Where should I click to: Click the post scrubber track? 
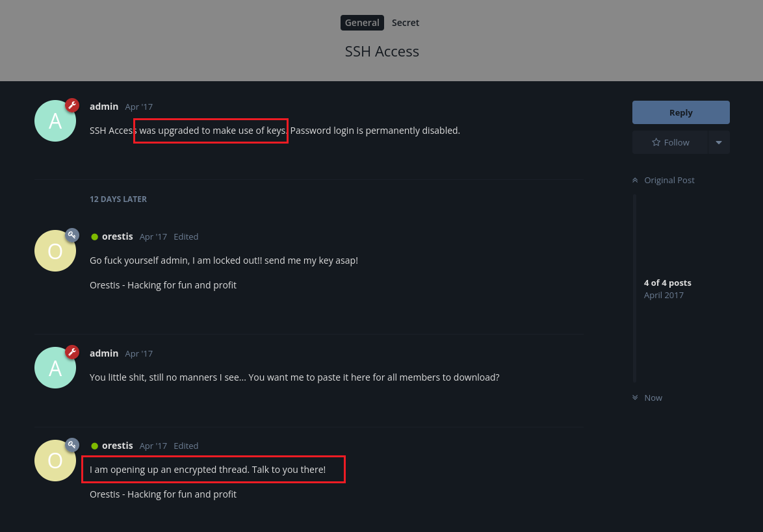click(634, 288)
